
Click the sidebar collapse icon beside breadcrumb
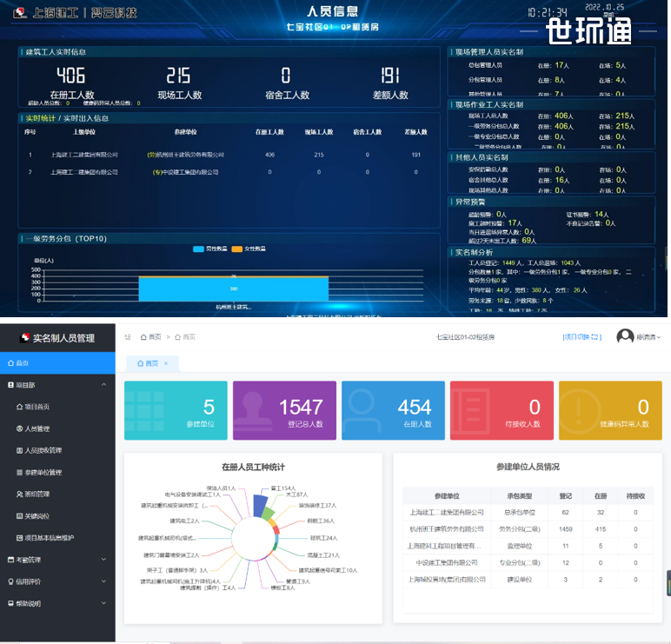pyautogui.click(x=129, y=337)
